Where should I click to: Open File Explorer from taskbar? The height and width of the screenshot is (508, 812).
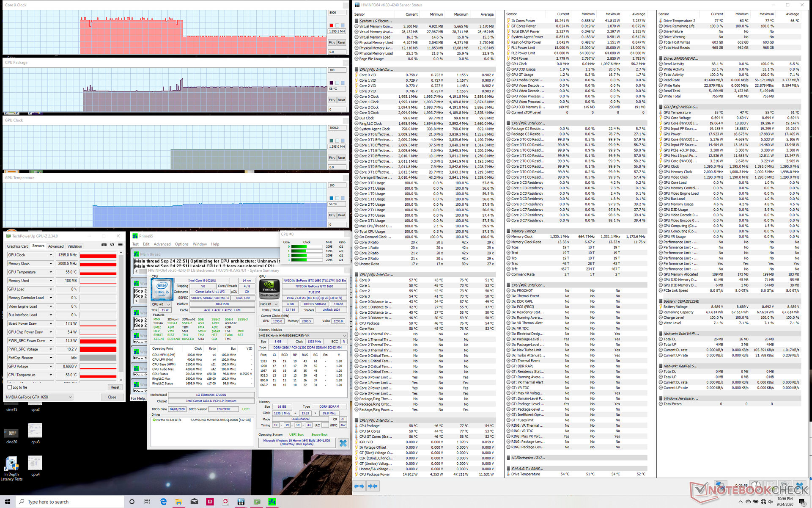(178, 502)
